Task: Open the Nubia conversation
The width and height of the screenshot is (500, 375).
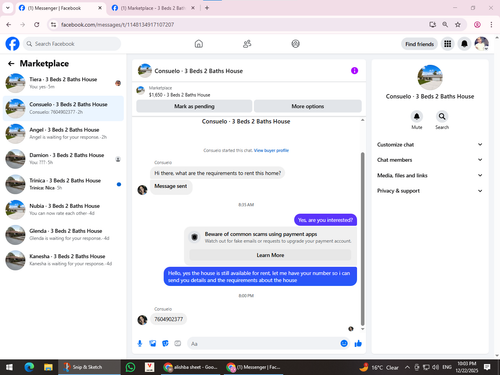Action: 63,209
